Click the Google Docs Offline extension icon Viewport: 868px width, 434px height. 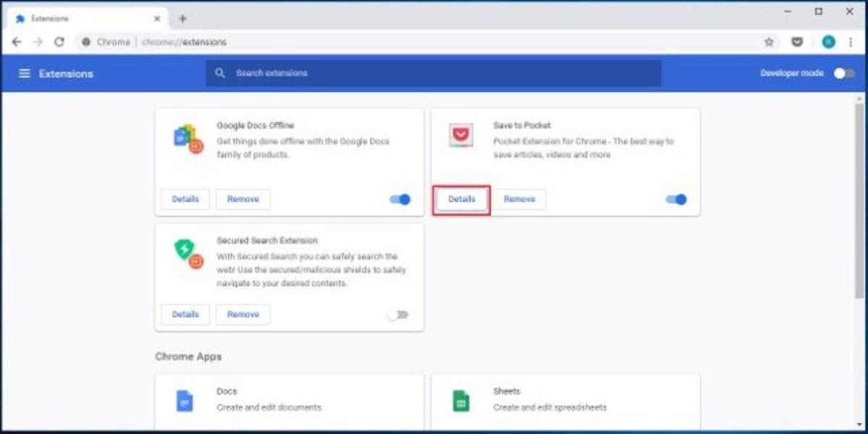(x=185, y=137)
